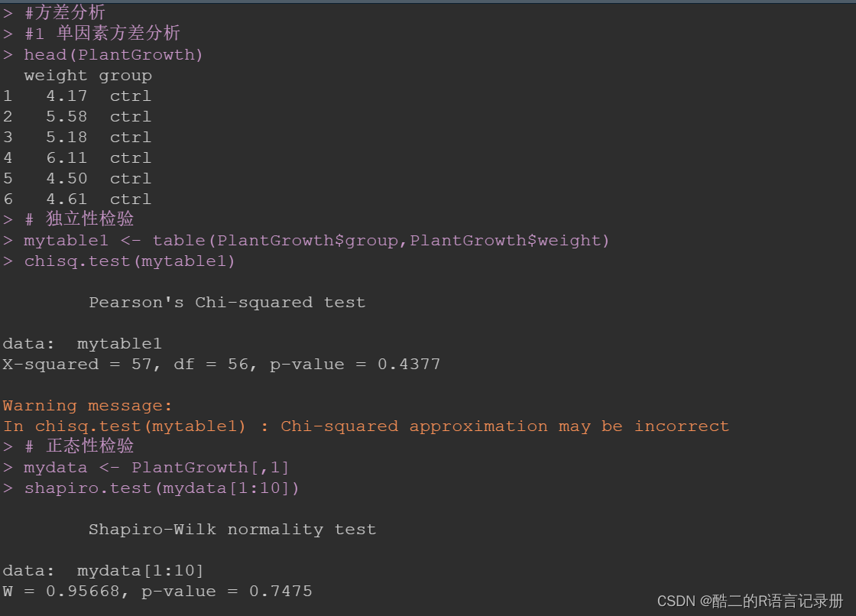The width and height of the screenshot is (856, 616).
Task: Click the Pearson's Chi-squared test heading
Action: (x=227, y=302)
